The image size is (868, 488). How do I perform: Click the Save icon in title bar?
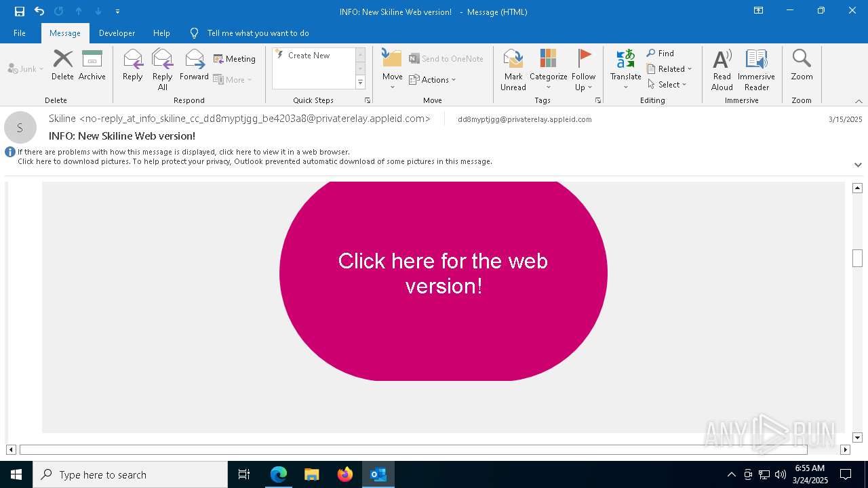pyautogui.click(x=20, y=12)
